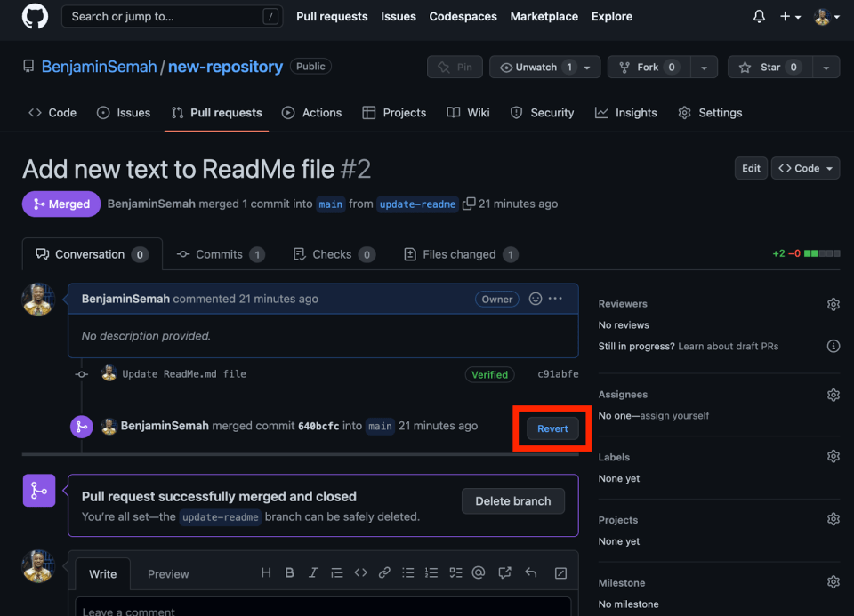
Task: Open the Actions tab
Action: tap(311, 113)
